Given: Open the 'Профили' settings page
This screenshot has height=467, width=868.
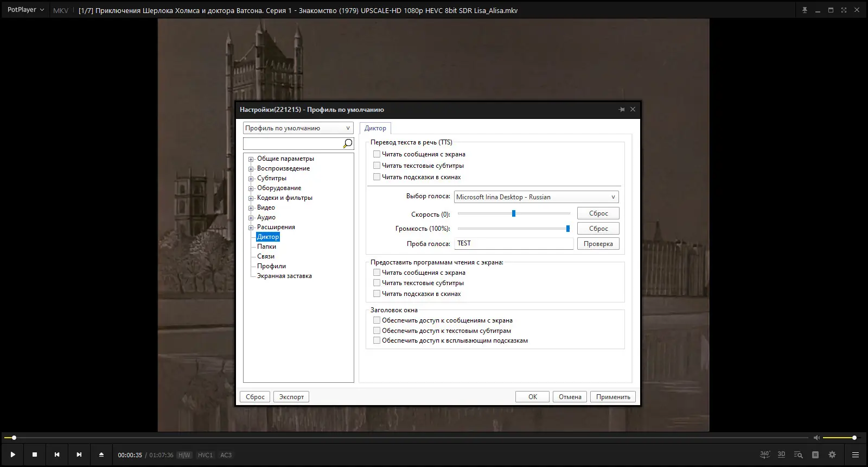Looking at the screenshot, I should click(271, 266).
